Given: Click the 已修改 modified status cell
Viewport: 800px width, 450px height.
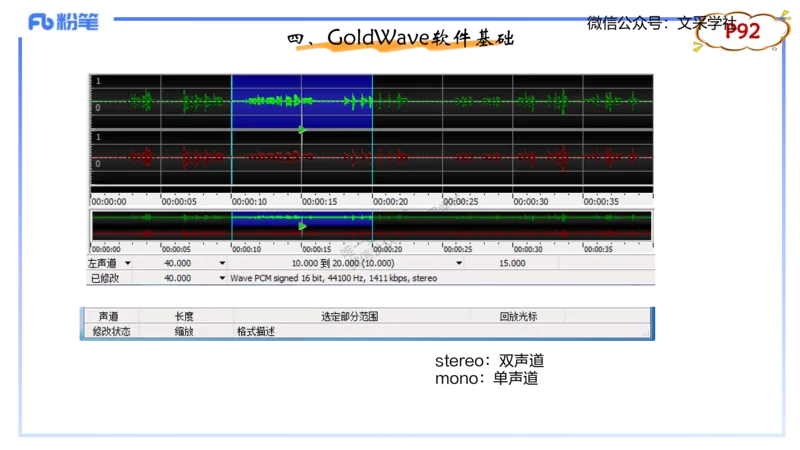Looking at the screenshot, I should (105, 278).
